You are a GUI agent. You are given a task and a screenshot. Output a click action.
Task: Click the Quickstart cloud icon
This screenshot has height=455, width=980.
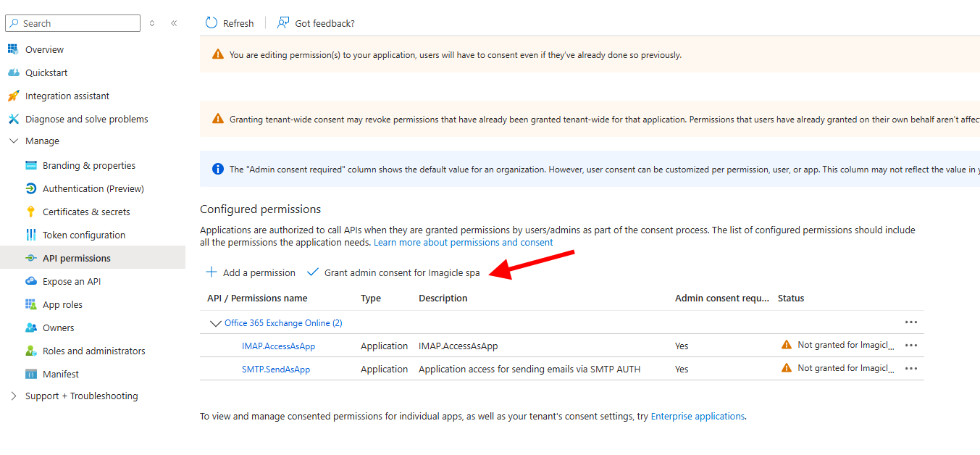tap(13, 72)
